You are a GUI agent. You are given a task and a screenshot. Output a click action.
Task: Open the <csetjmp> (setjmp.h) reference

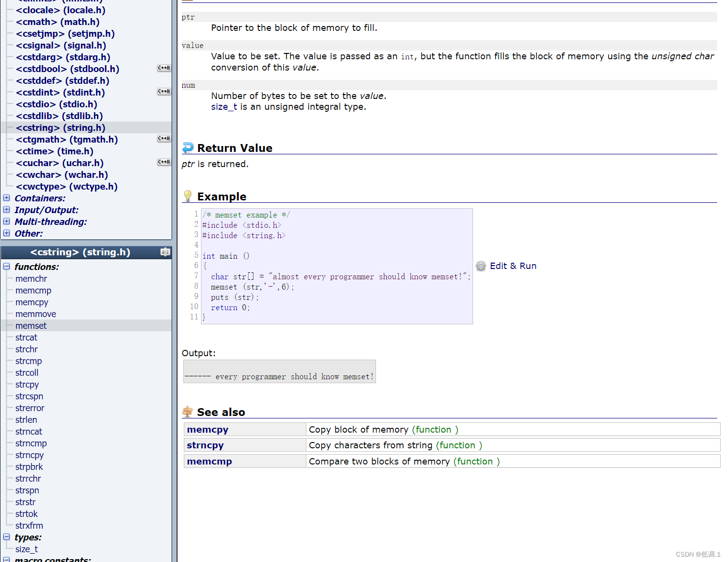pyautogui.click(x=65, y=34)
